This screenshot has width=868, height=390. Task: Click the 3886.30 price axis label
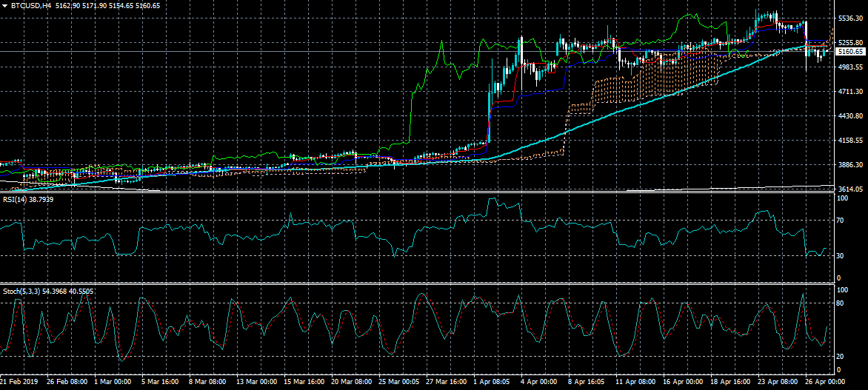pyautogui.click(x=849, y=165)
